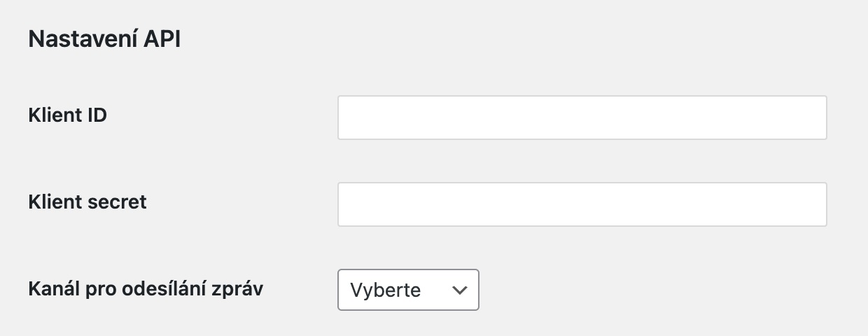Click the Klient secret label
Image resolution: width=868 pixels, height=336 pixels.
tap(87, 202)
